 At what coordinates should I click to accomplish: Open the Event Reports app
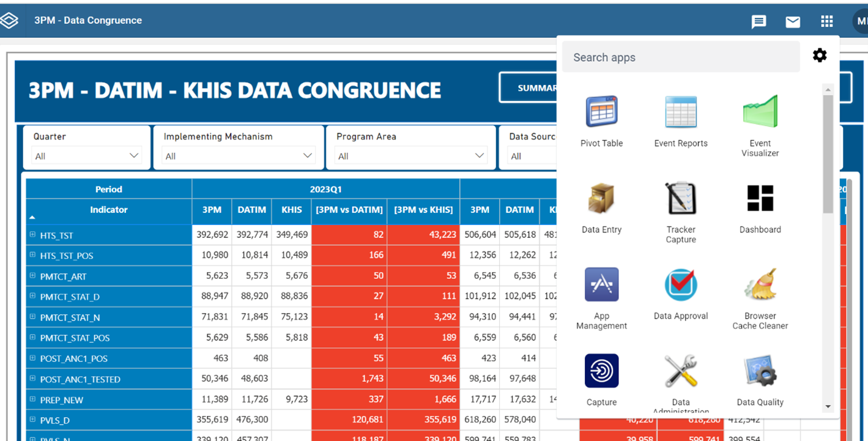681,121
